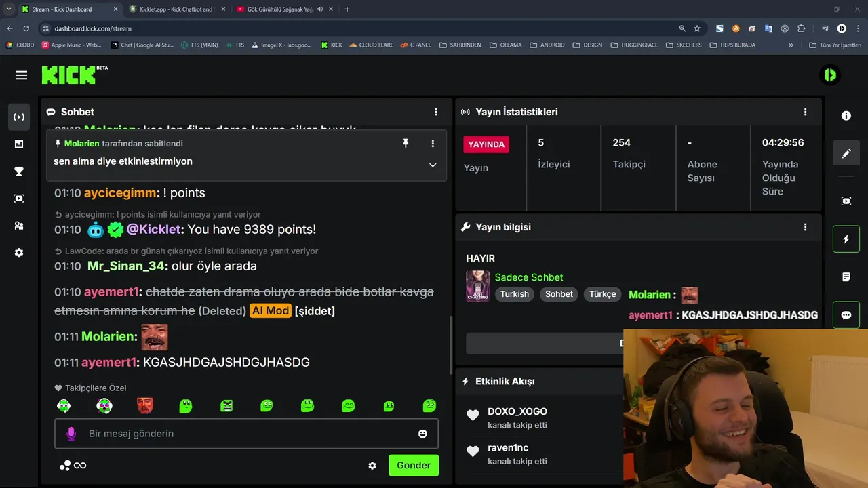Pick the angry square green emote
Screen dimensions: 868x488
coord(226,406)
